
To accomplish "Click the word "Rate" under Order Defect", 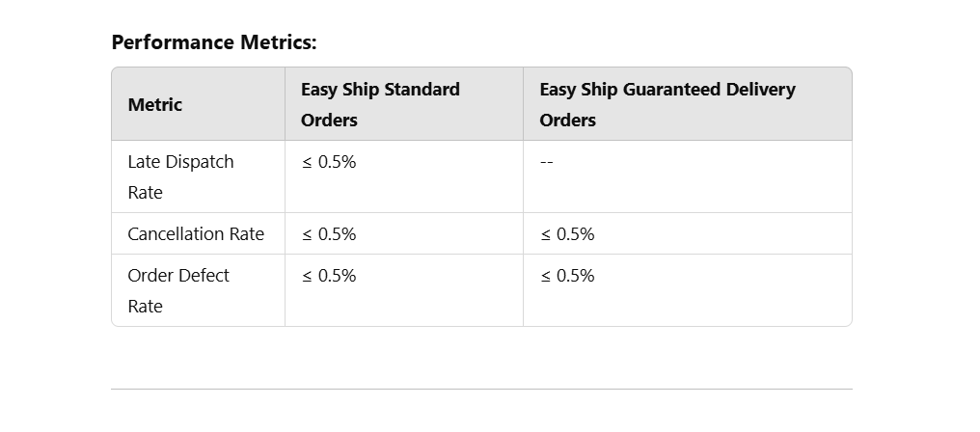I will 145,307.
